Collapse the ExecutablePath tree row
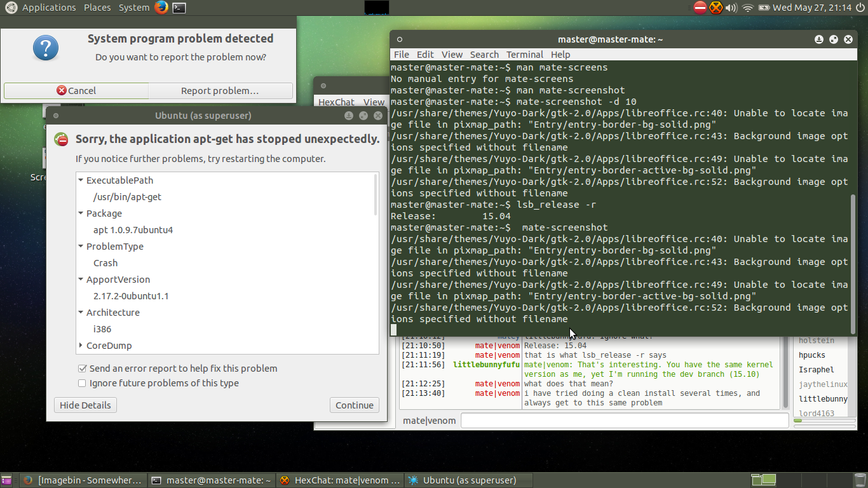The width and height of the screenshot is (868, 488). (x=81, y=180)
